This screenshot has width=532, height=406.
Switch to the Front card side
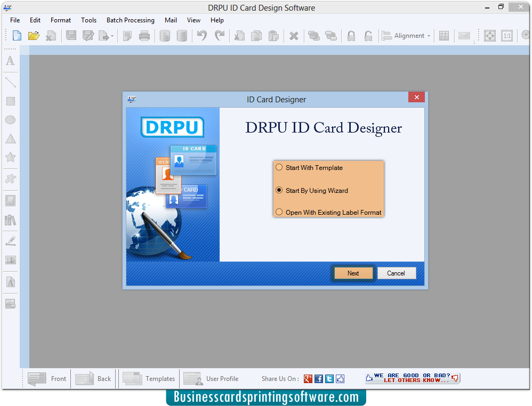tap(47, 378)
